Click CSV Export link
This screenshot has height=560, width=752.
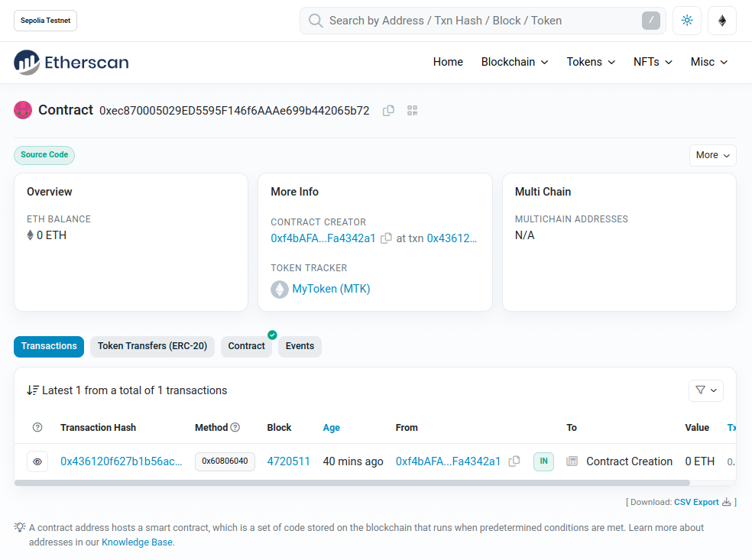pyautogui.click(x=696, y=502)
